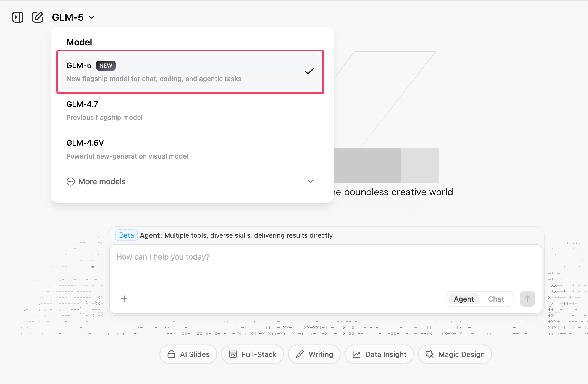Click the chevron beside More models
This screenshot has width=588, height=384.
(310, 181)
